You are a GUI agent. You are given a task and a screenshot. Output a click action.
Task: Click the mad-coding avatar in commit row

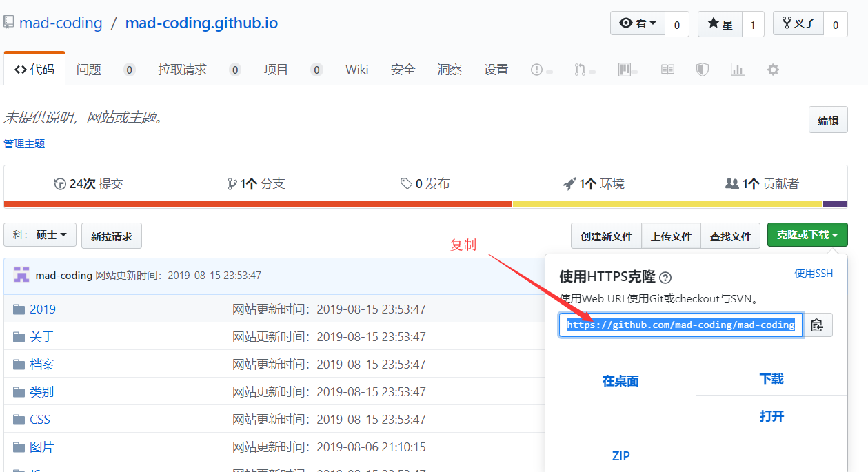click(x=21, y=276)
